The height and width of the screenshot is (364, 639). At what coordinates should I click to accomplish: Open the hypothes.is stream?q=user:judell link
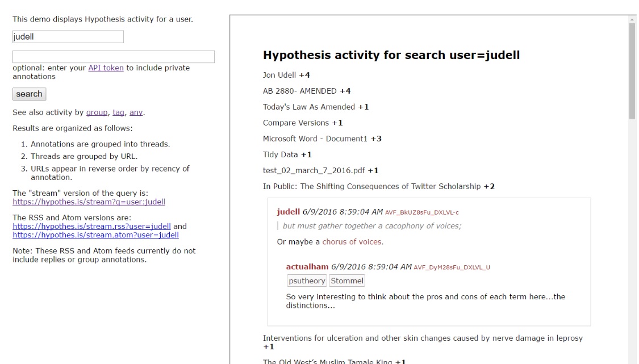pyautogui.click(x=89, y=202)
